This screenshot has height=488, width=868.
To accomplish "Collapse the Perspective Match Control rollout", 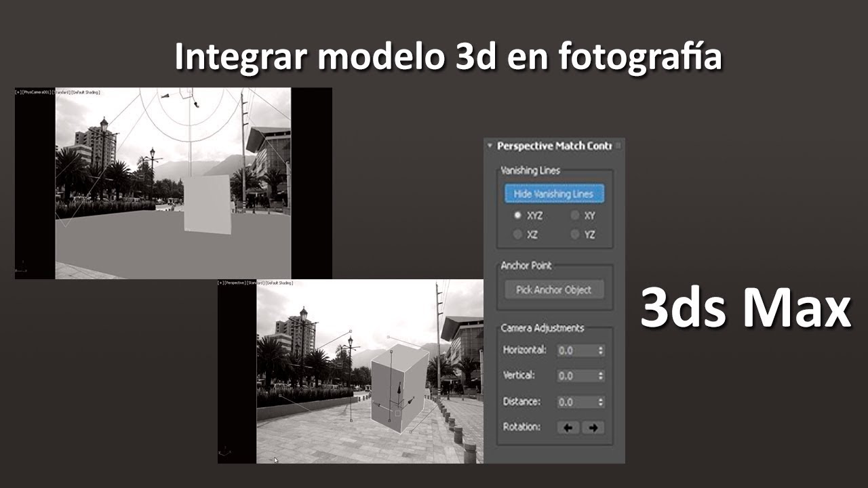I will [490, 146].
